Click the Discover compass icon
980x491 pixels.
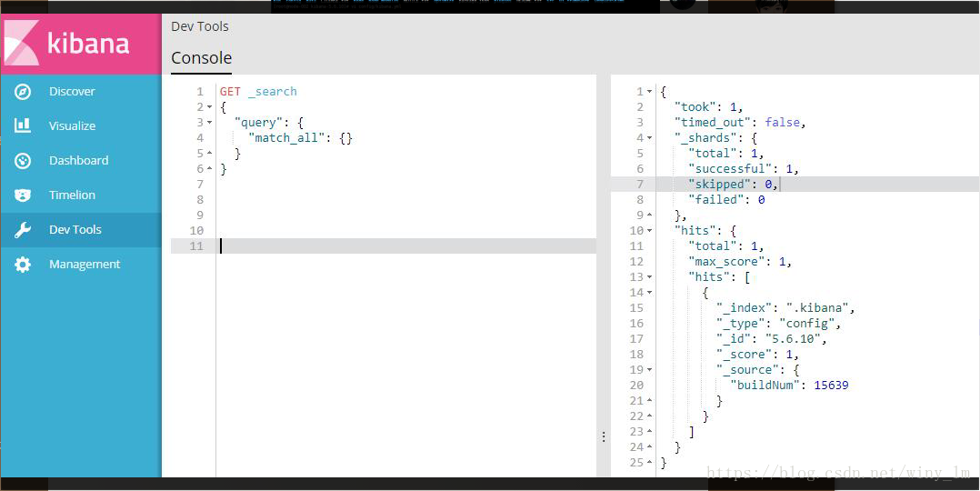click(23, 92)
